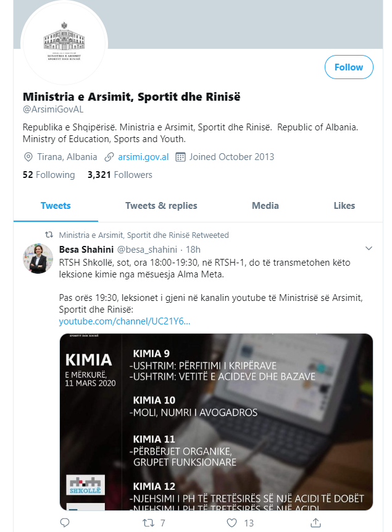This screenshot has width=392, height=532.
Task: Share the tweet via share icon
Action: coord(315,523)
